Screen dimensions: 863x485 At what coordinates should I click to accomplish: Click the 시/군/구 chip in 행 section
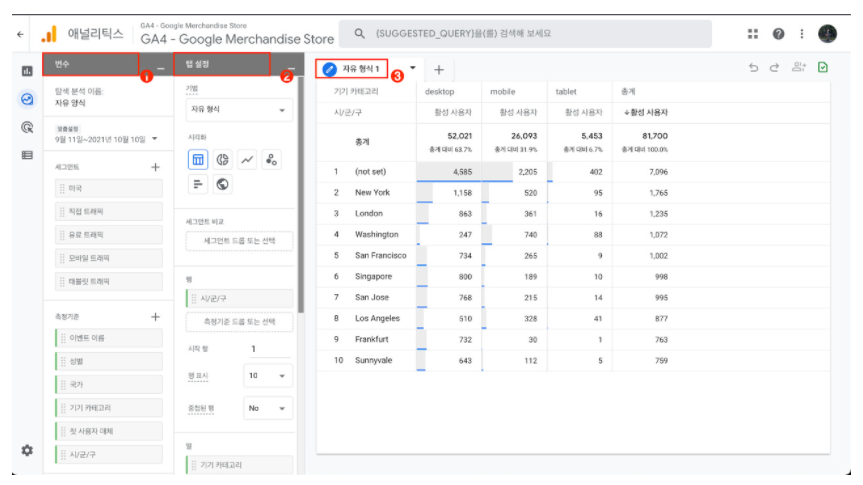click(x=239, y=298)
